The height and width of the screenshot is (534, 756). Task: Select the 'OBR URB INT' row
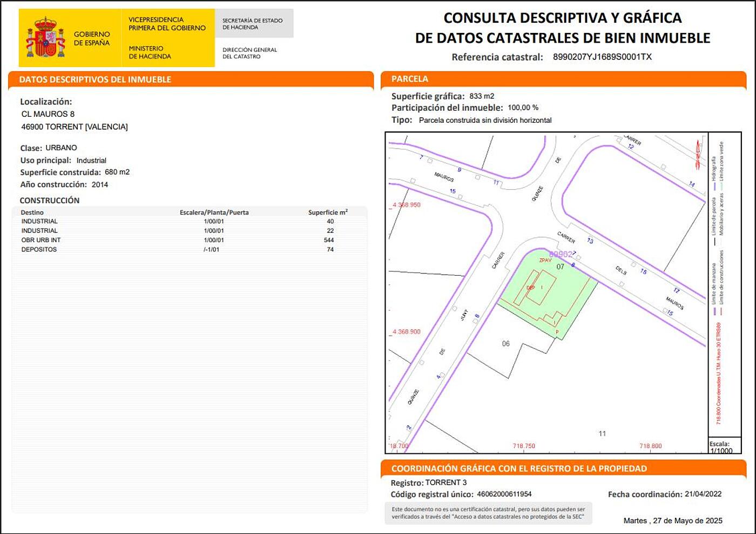[190, 240]
